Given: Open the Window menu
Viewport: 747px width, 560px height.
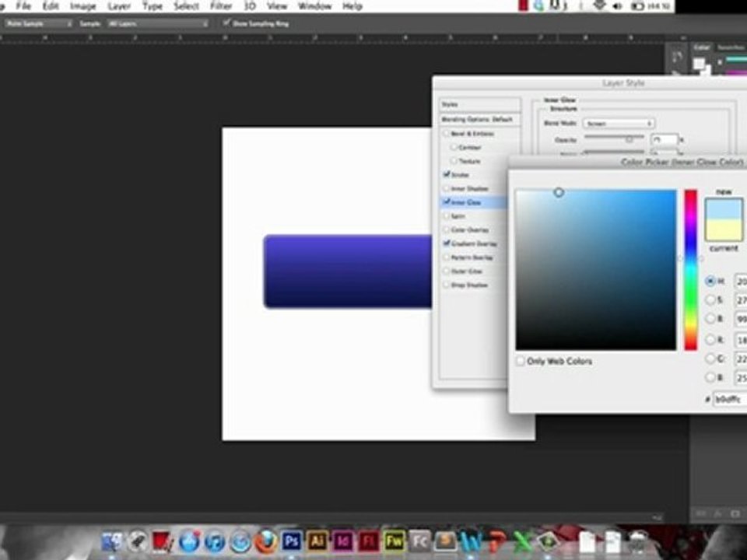Looking at the screenshot, I should coord(314,6).
